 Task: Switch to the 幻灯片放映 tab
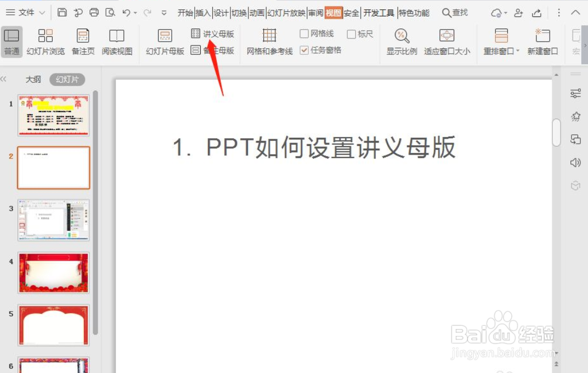(x=286, y=13)
